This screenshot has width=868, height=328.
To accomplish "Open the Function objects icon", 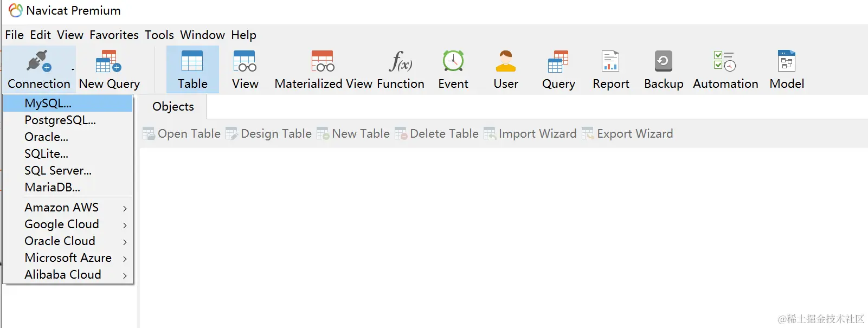I will pyautogui.click(x=400, y=62).
